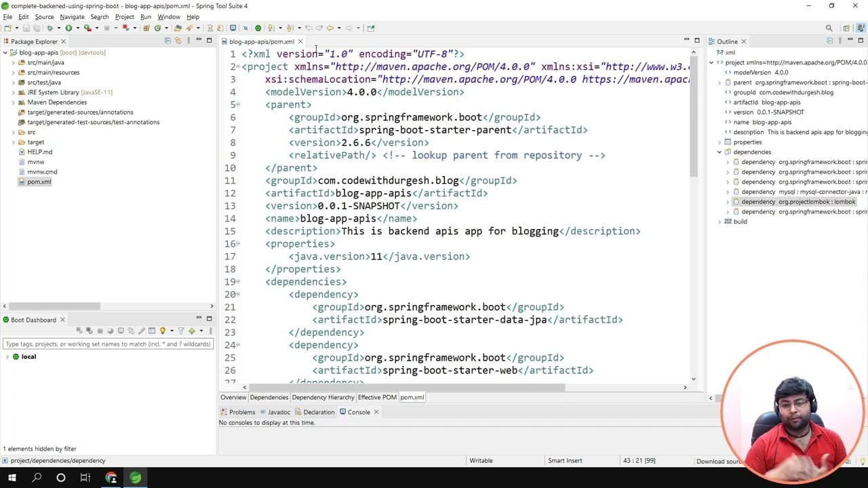The height and width of the screenshot is (488, 868).
Task: Expand the local node in Boot Dashboard
Action: pos(7,357)
